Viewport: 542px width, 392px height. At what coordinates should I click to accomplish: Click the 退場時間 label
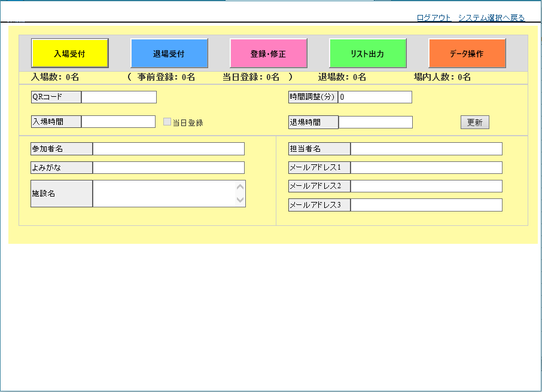(313, 122)
